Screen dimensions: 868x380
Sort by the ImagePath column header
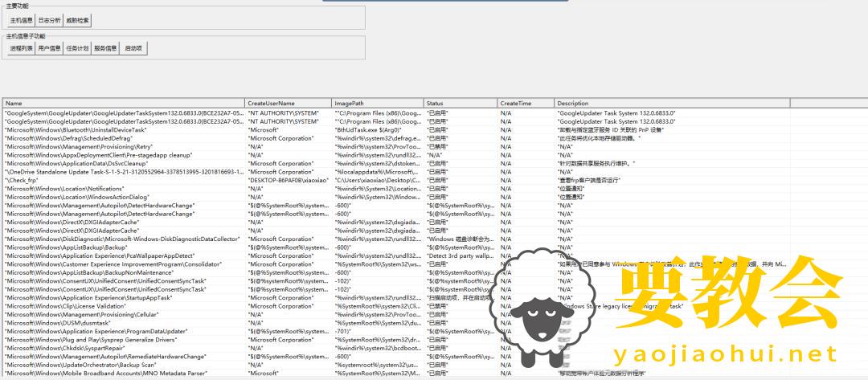click(378, 103)
